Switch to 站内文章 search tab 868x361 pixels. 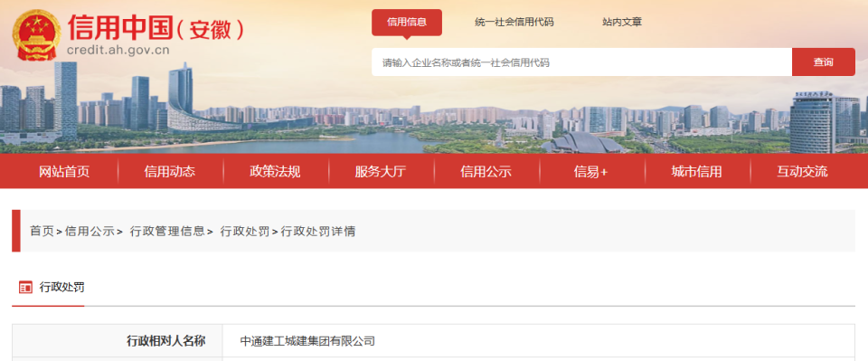[622, 22]
